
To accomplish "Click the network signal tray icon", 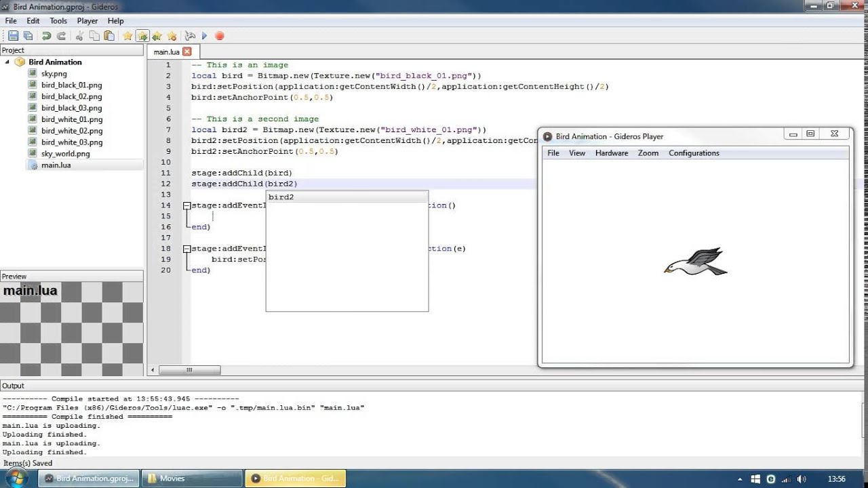I will pyautogui.click(x=785, y=479).
